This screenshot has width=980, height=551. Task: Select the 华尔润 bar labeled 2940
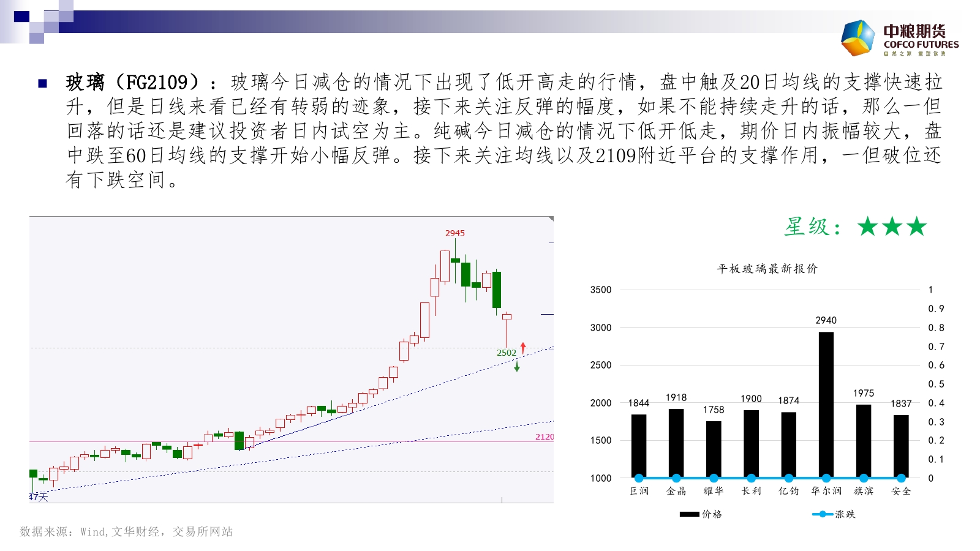coord(826,404)
